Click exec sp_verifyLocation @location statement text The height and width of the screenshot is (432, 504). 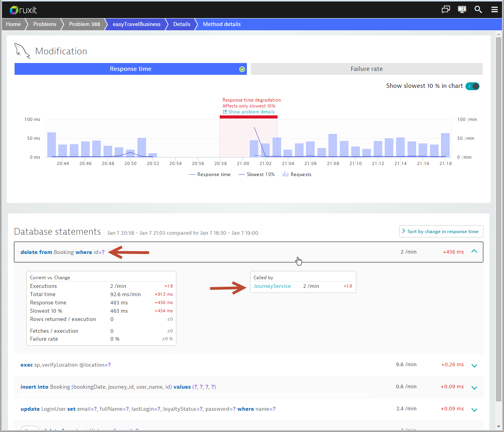[65, 365]
